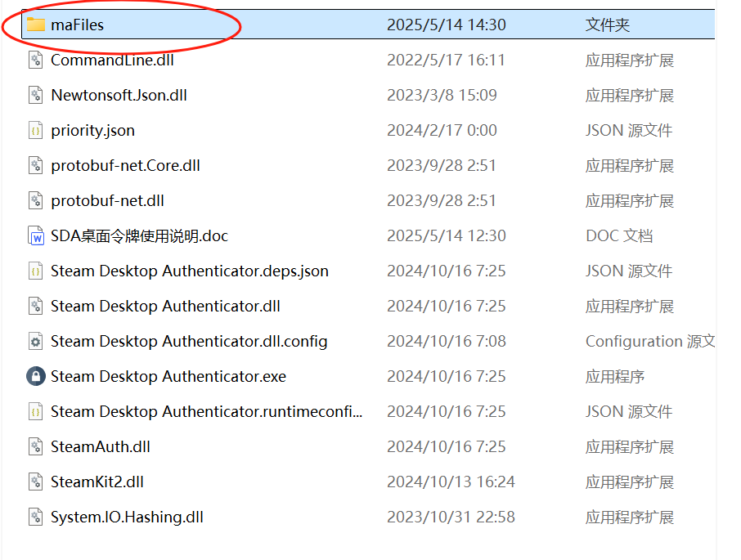
Task: Click Newtonsoft.Json.dll date 2023/3/8 15:09
Action: pos(442,95)
